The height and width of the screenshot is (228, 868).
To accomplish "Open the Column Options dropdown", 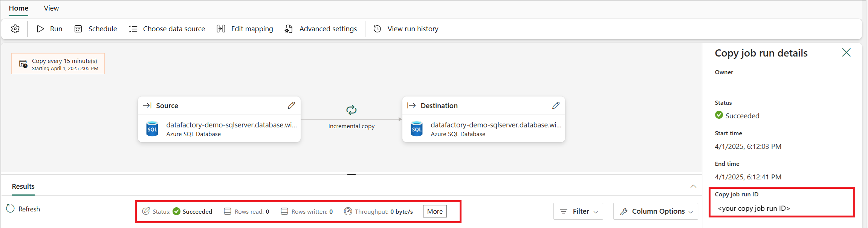I will coord(656,211).
